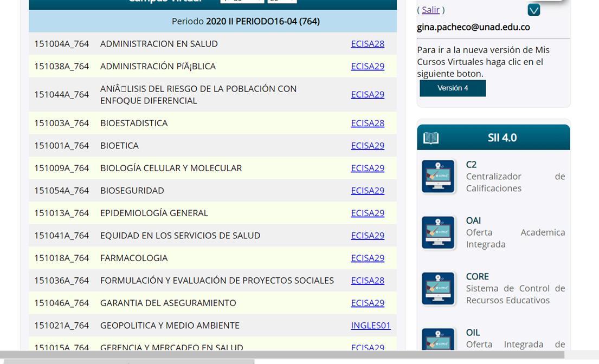Click the EQUIDAD EN LOS SERVICIOS DE SALUD name
The width and height of the screenshot is (599, 364).
pyautogui.click(x=181, y=236)
